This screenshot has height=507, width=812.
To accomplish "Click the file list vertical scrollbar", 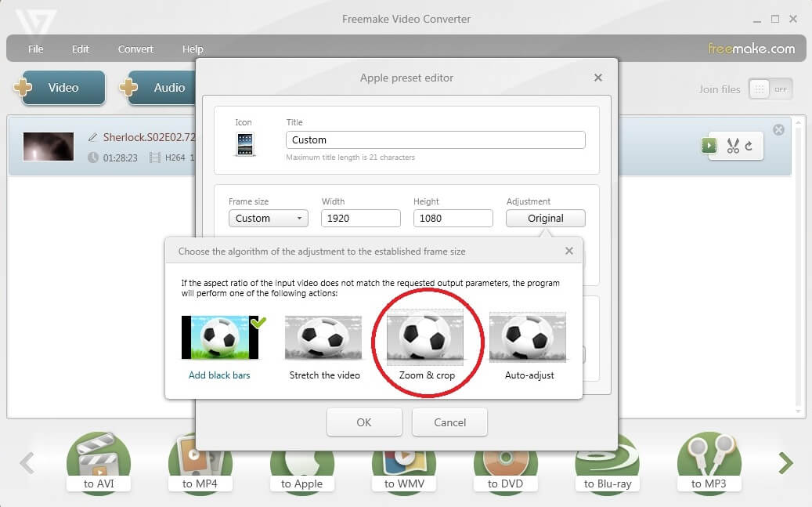I will 798,267.
